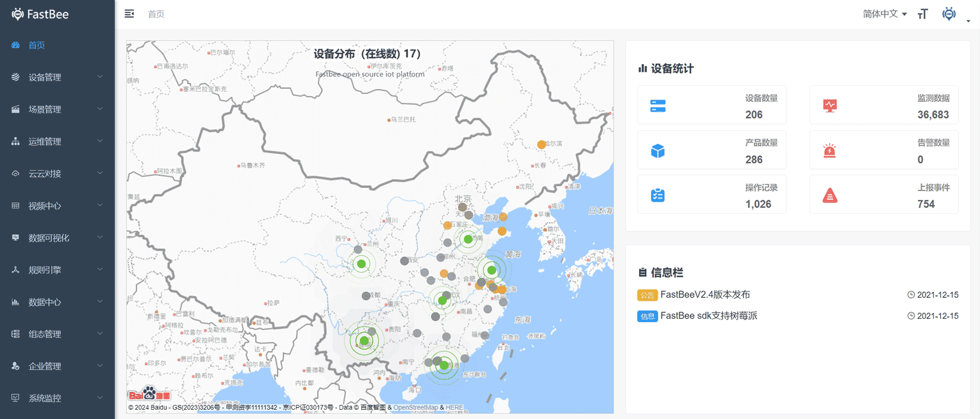Image resolution: width=980 pixels, height=419 pixels.
Task: Select the 首页 sidebar menu item
Action: [x=57, y=45]
